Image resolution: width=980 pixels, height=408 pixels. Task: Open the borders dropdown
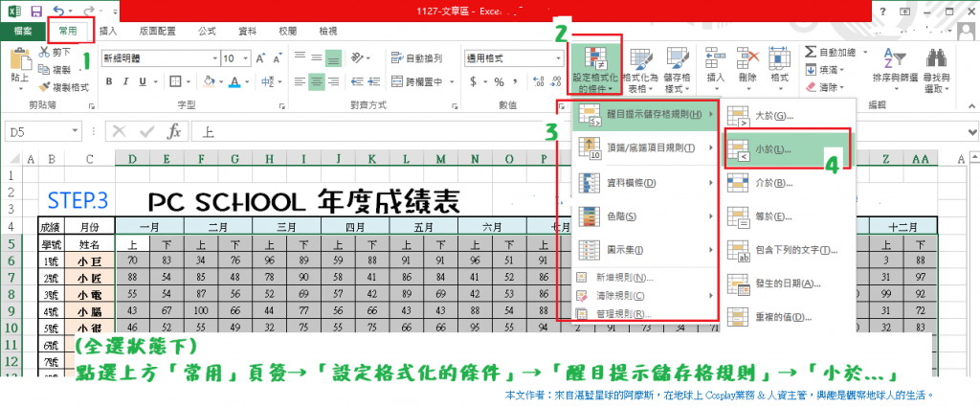189,81
